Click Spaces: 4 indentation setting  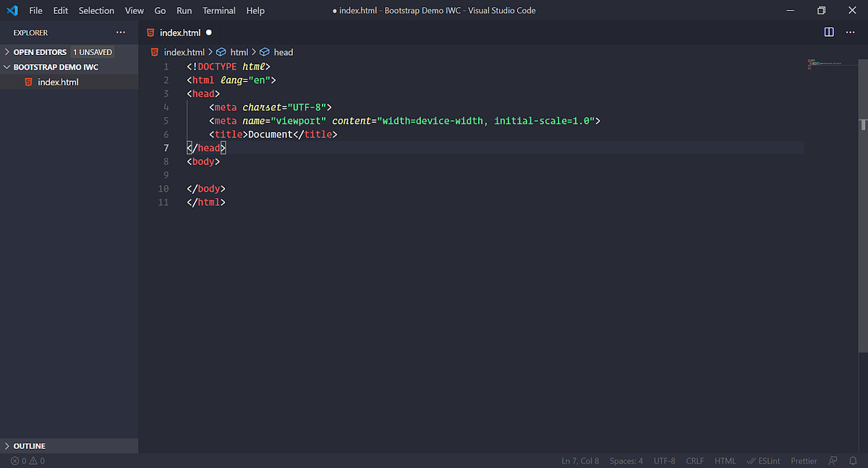tap(626, 461)
